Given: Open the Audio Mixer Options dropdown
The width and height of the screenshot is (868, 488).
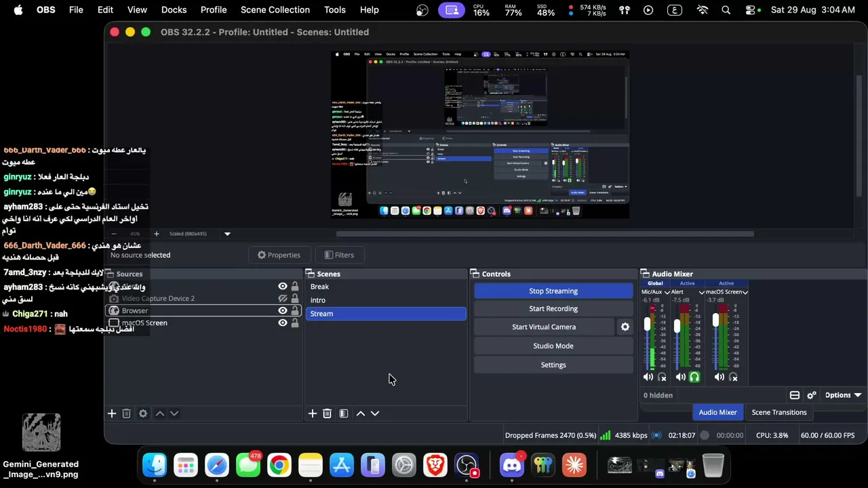Looking at the screenshot, I should [x=843, y=395].
